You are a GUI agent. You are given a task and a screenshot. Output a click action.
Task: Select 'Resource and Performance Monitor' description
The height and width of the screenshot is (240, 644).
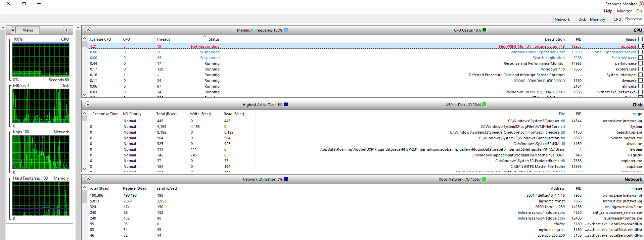[534, 63]
